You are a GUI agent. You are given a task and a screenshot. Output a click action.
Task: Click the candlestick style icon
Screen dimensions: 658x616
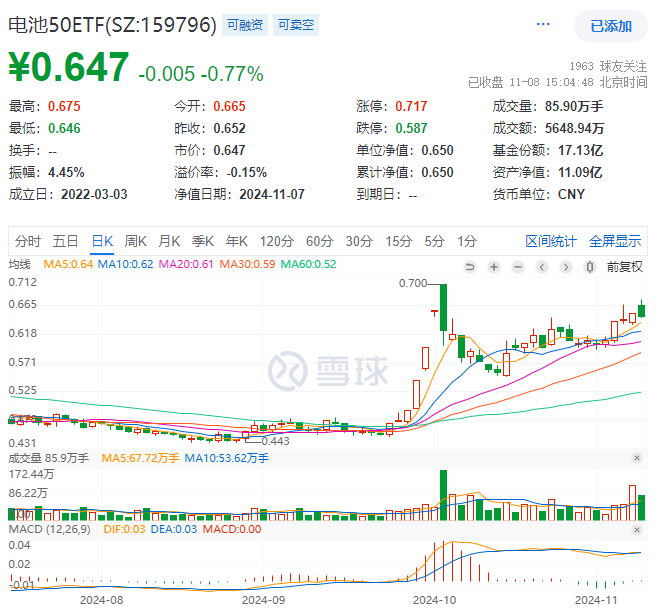click(x=590, y=267)
